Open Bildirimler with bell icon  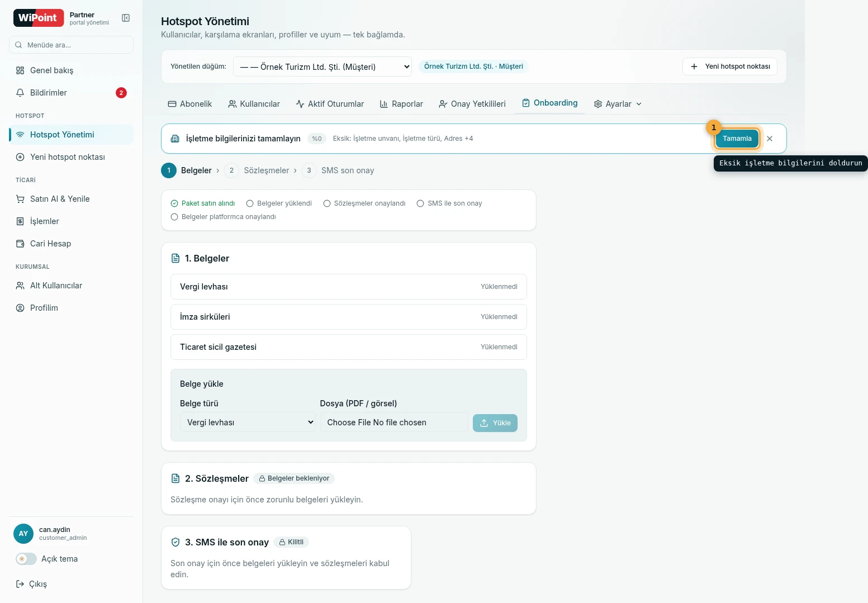point(71,93)
